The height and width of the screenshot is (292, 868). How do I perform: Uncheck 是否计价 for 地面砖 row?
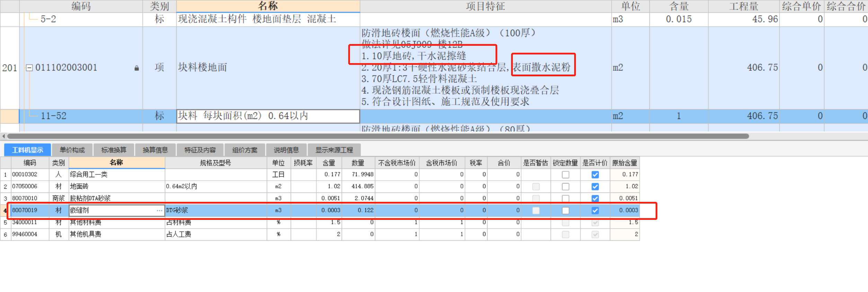[x=595, y=187]
